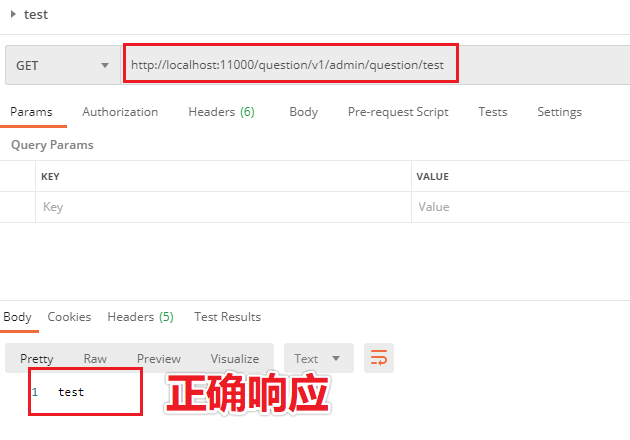
Task: Click the query param Key field
Action: [222, 207]
